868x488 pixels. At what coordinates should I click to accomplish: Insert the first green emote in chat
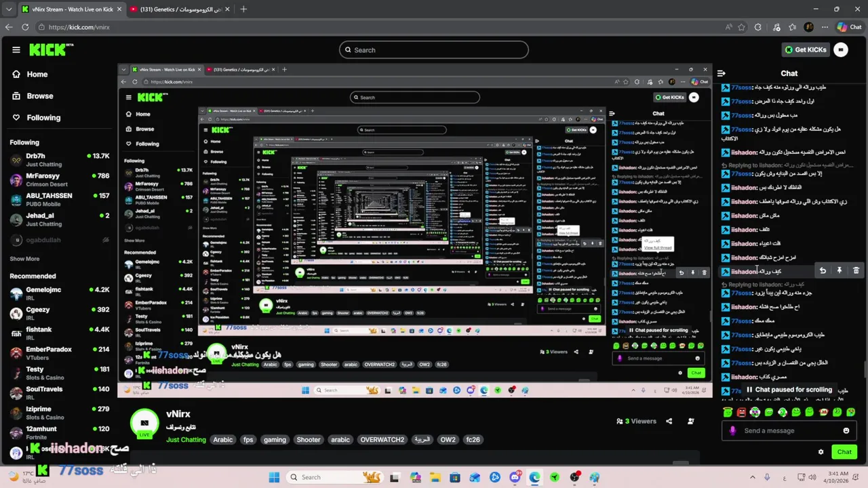[x=728, y=411]
